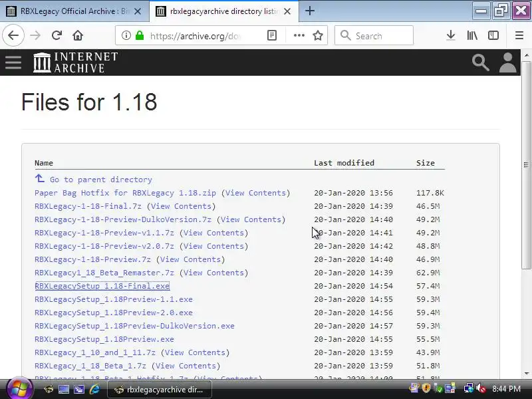Image resolution: width=532 pixels, height=399 pixels.
Task: Open the user account avatar icon
Action: click(x=507, y=63)
